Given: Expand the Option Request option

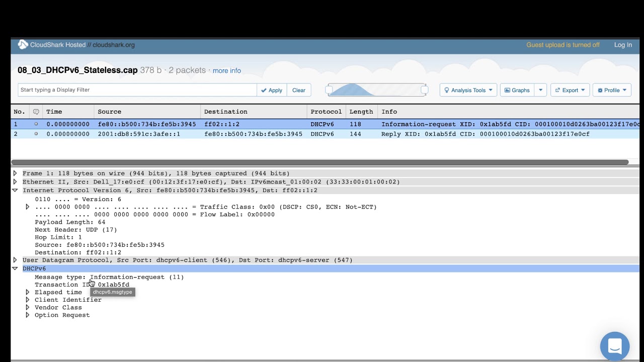Looking at the screenshot, I should (x=28, y=315).
